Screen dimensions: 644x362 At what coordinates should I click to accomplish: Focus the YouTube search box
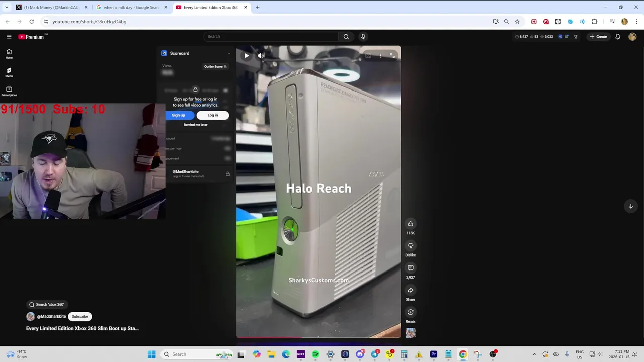tap(272, 37)
